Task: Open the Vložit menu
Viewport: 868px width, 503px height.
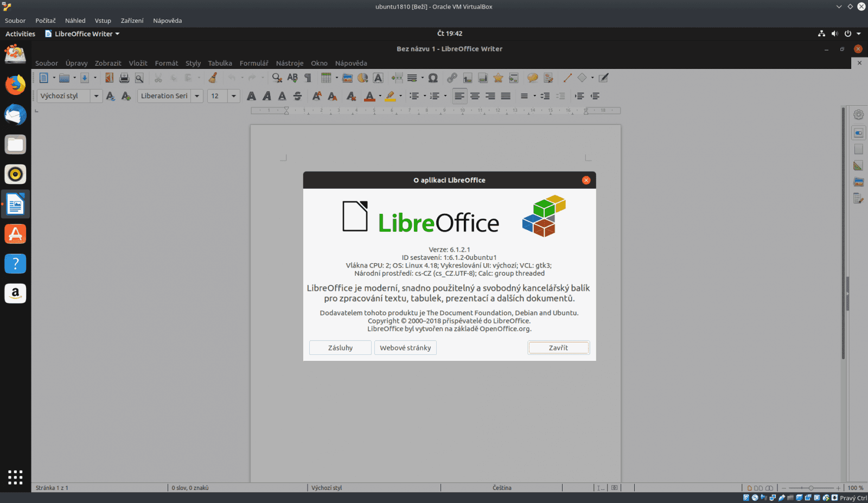Action: (138, 63)
